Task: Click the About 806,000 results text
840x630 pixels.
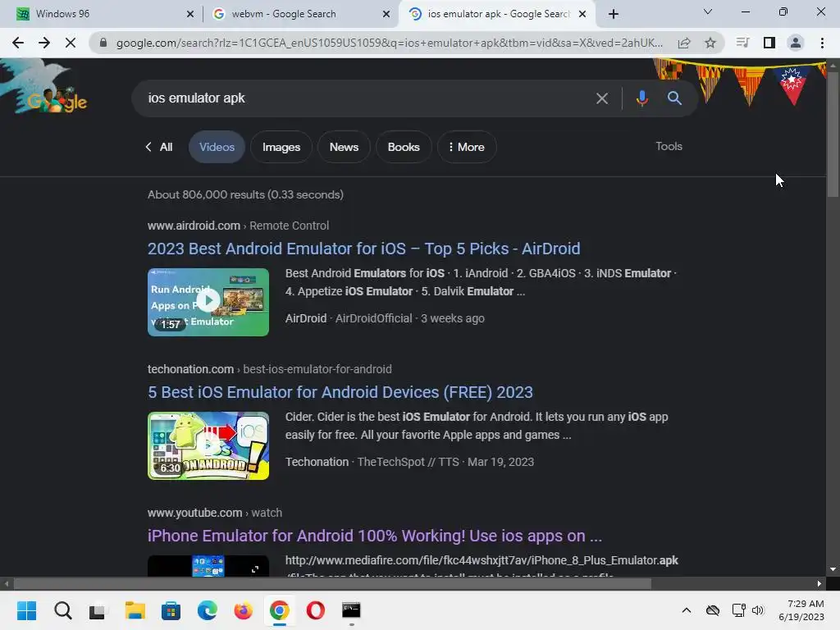Action: (245, 194)
